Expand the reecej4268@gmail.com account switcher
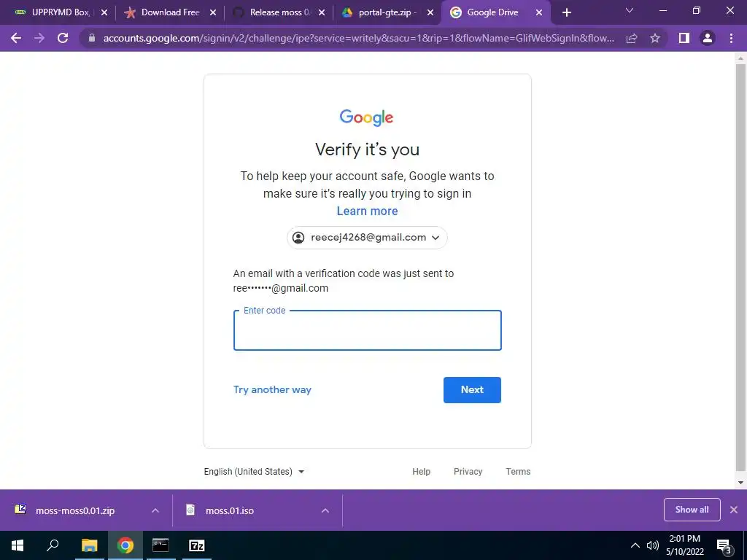 coord(367,238)
